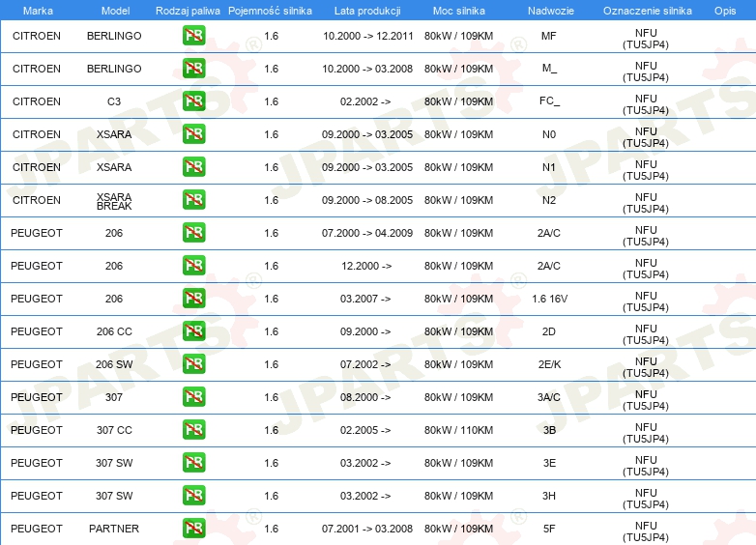Click the date range 07.2000 -> 04.2009
This screenshot has width=756, height=545.
367,233
